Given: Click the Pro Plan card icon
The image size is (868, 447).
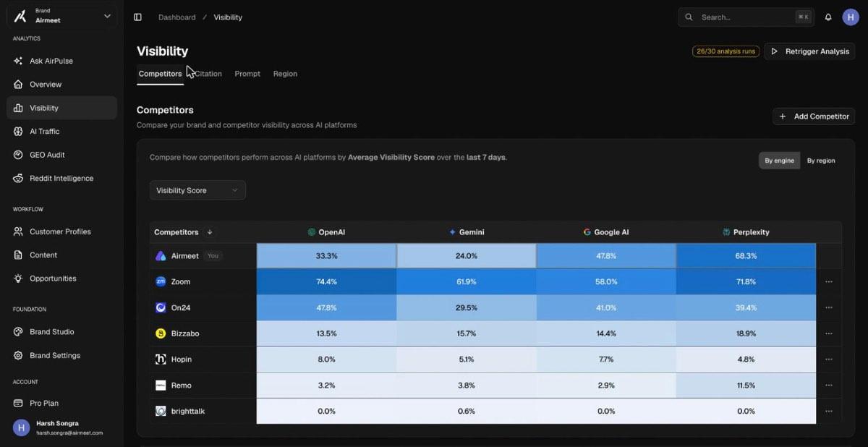Looking at the screenshot, I should pos(18,403).
